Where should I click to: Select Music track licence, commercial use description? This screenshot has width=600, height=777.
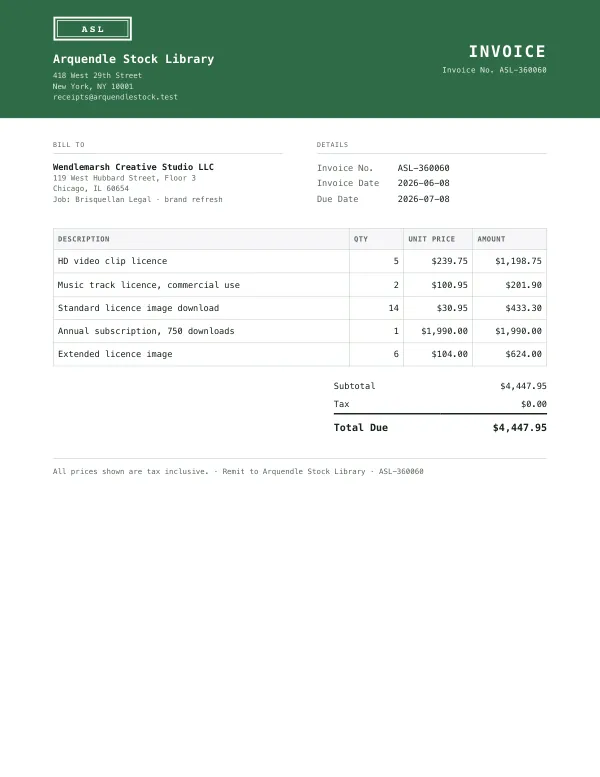[x=149, y=285]
